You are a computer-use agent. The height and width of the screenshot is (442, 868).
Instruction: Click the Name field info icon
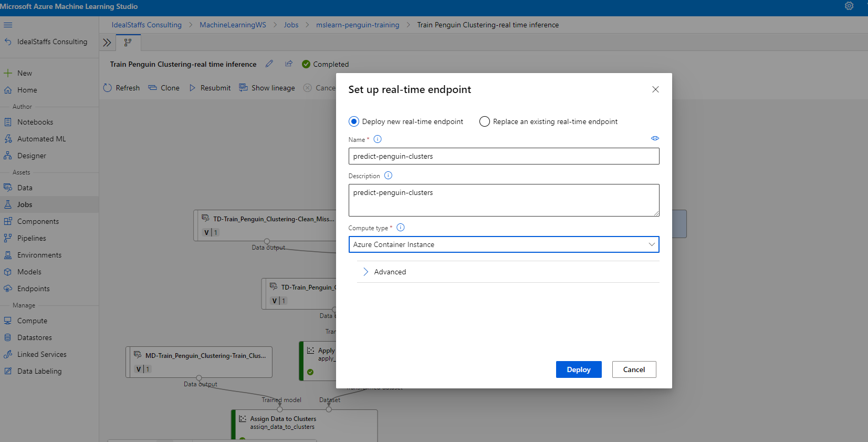pos(378,139)
